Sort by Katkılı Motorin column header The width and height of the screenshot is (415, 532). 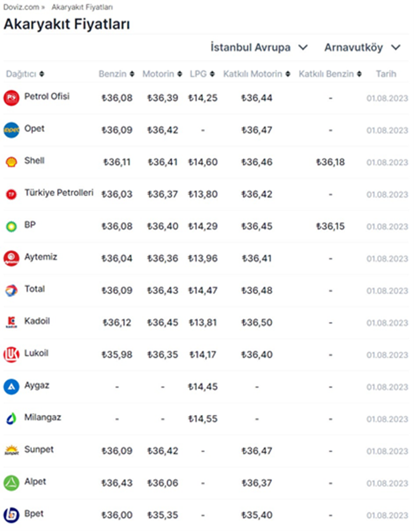pos(257,74)
